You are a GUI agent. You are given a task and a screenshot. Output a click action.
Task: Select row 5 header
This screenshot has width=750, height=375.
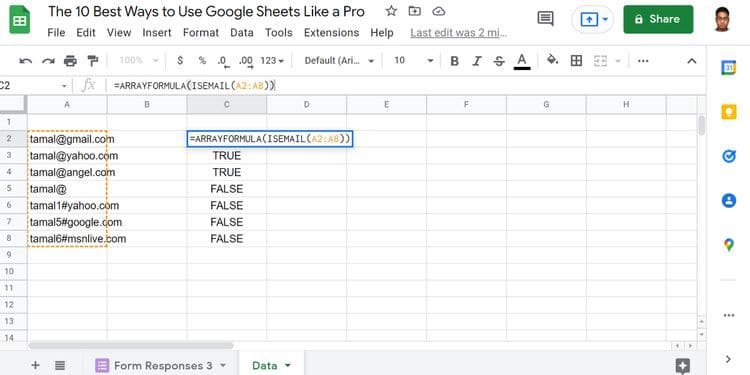(x=9, y=189)
